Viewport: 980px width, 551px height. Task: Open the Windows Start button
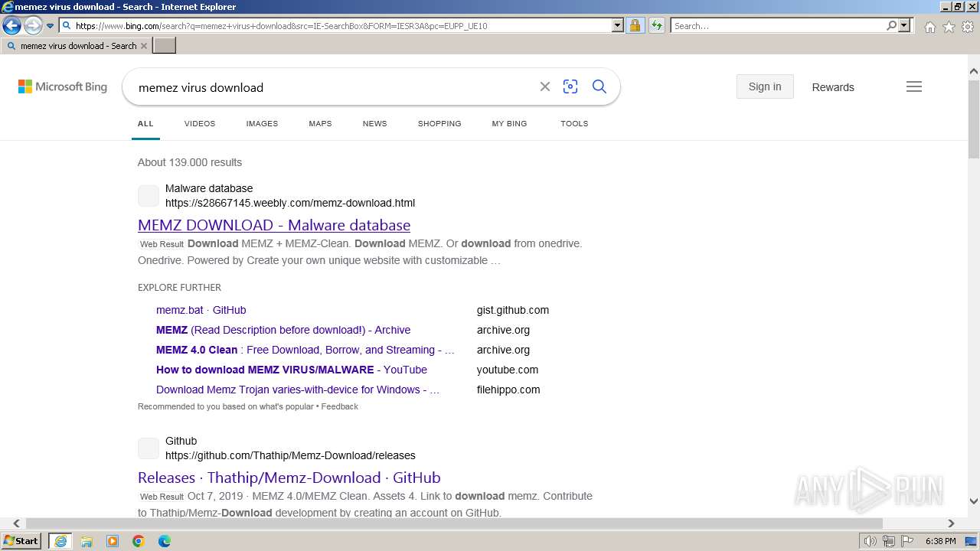[21, 541]
